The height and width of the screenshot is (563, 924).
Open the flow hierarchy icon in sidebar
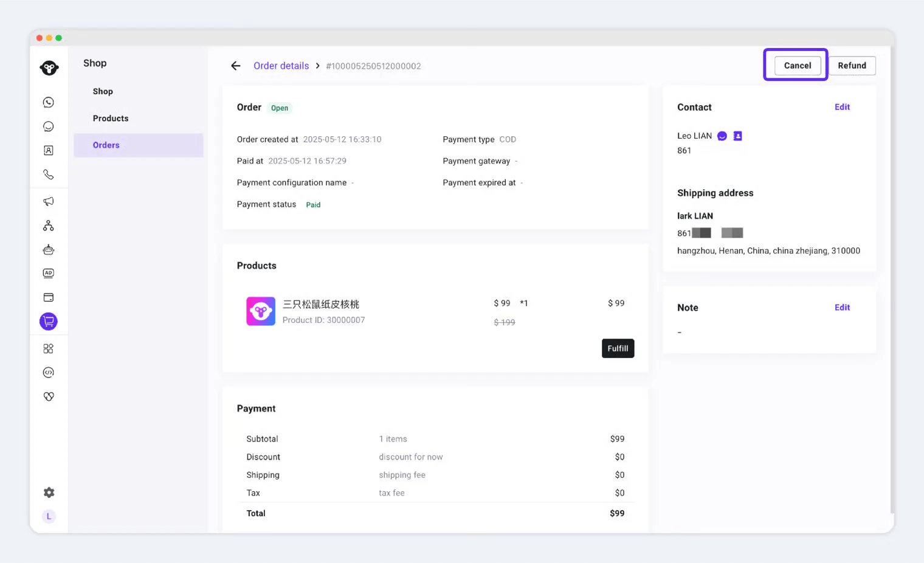pyautogui.click(x=49, y=226)
